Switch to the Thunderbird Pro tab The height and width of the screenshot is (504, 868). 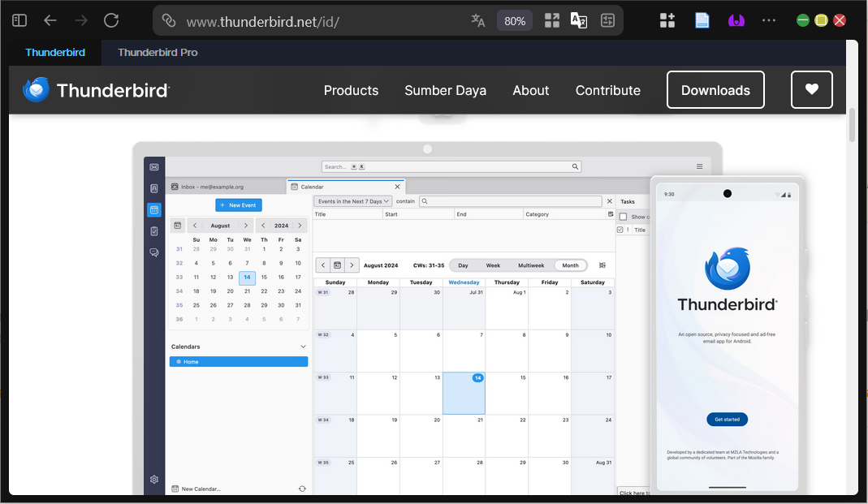(x=158, y=53)
